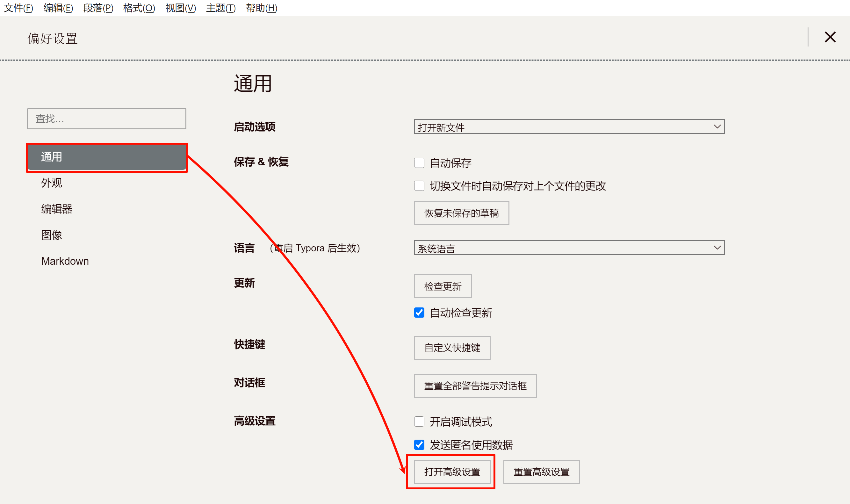
Task: Open the 段落(P) menu
Action: pos(98,8)
